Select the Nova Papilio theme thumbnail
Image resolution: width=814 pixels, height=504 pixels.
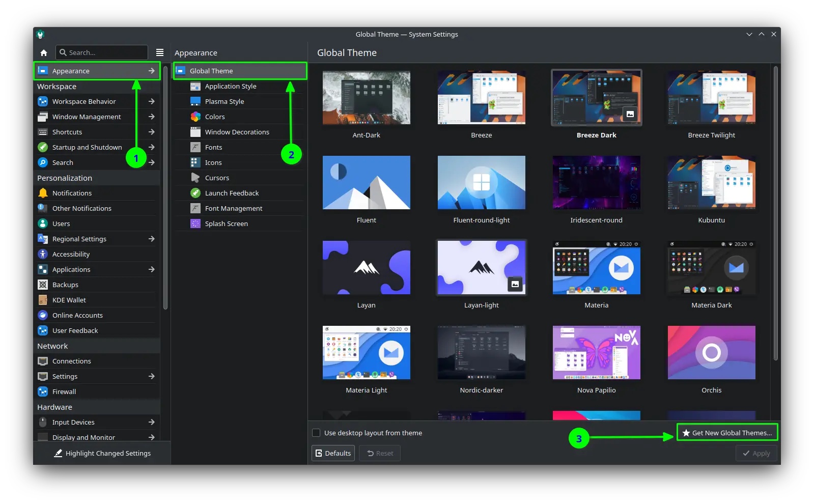(x=596, y=353)
